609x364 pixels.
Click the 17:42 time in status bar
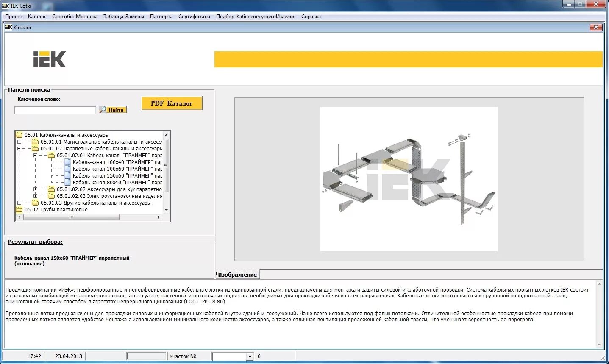pos(34,356)
